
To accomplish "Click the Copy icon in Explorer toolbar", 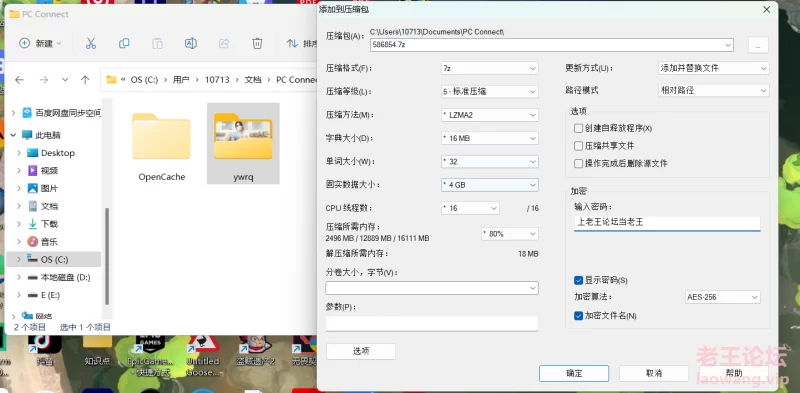I will pos(124,43).
